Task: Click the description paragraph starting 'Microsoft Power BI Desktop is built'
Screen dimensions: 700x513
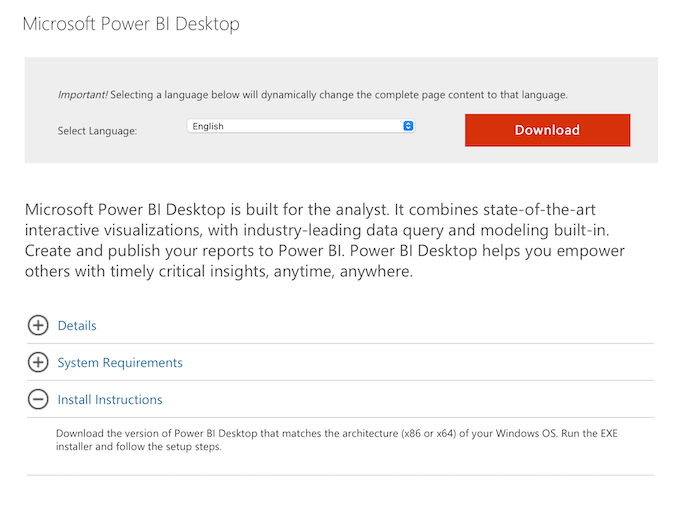Action: click(325, 240)
